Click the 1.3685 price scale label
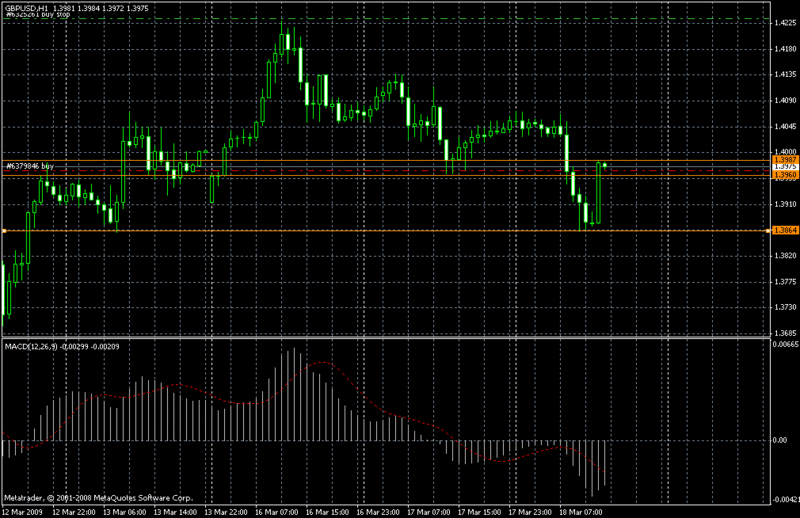The width and height of the screenshot is (800, 518). click(x=783, y=333)
